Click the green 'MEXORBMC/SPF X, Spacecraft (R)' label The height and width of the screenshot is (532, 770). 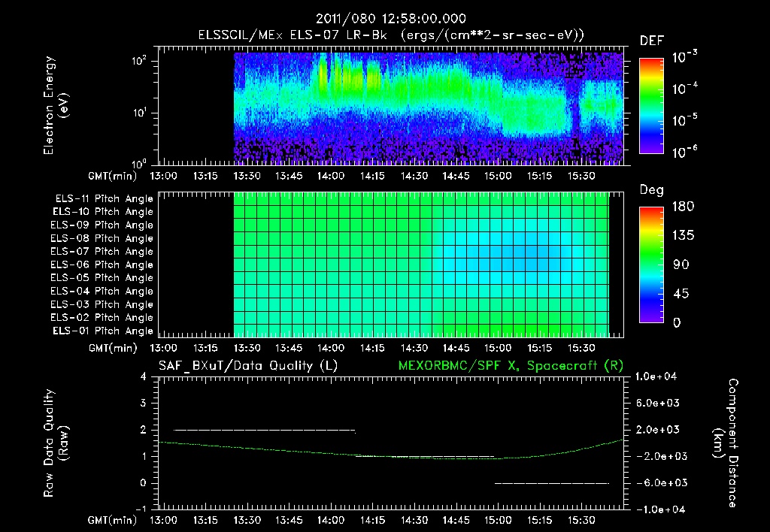pos(511,366)
